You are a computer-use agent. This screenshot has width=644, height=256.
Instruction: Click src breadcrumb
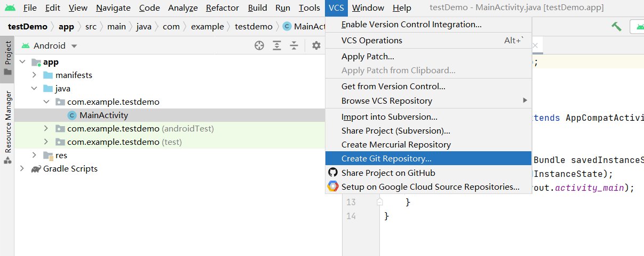[91, 27]
